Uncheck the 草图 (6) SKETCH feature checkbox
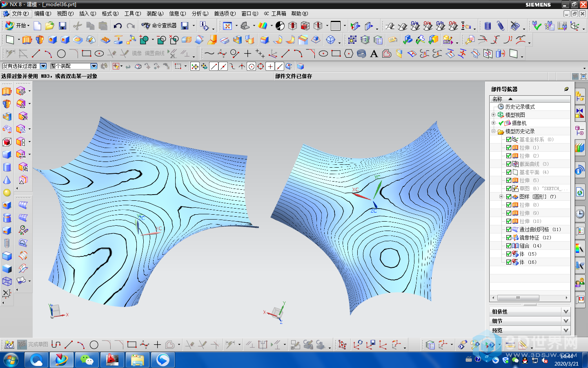Image resolution: width=588 pixels, height=368 pixels. [x=509, y=188]
